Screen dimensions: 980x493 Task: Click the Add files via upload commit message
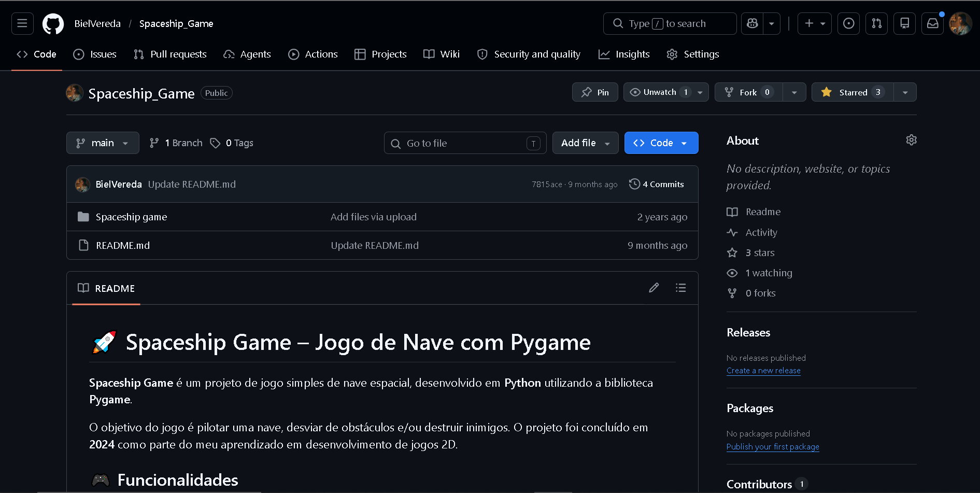[374, 217]
